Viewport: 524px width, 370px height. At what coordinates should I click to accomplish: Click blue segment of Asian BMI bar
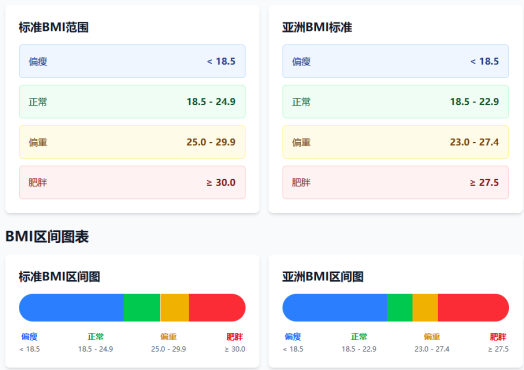pyautogui.click(x=335, y=308)
